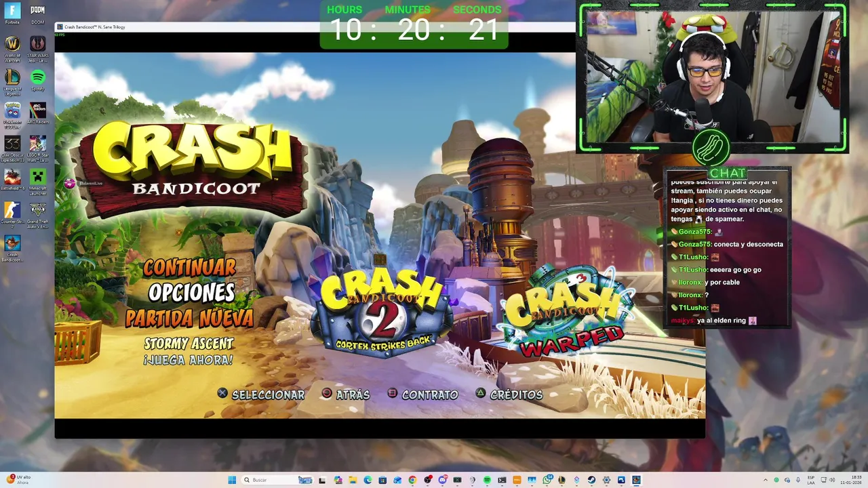Switch to the Crash Bandicoot taskbar app
868x488 pixels.
tap(636, 480)
